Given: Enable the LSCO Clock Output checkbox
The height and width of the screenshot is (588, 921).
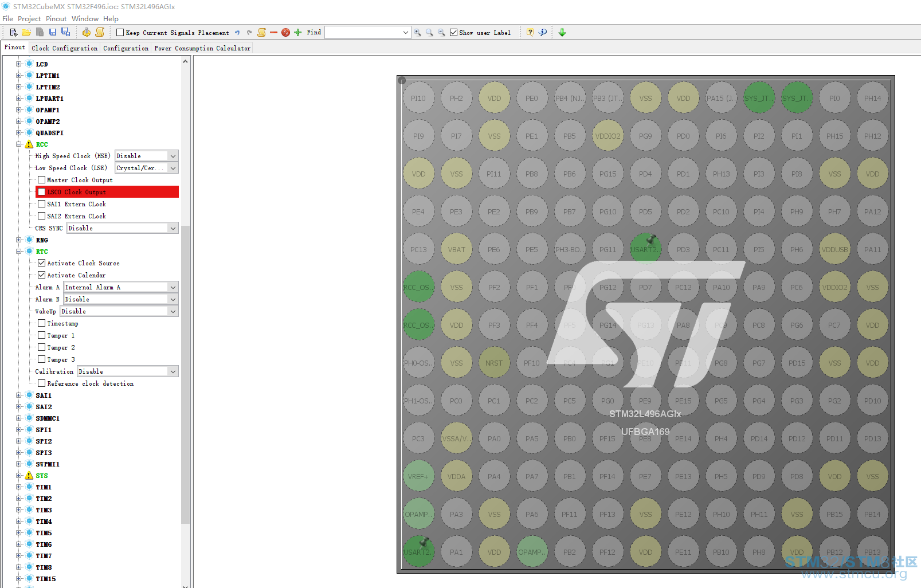Looking at the screenshot, I should click(x=41, y=192).
